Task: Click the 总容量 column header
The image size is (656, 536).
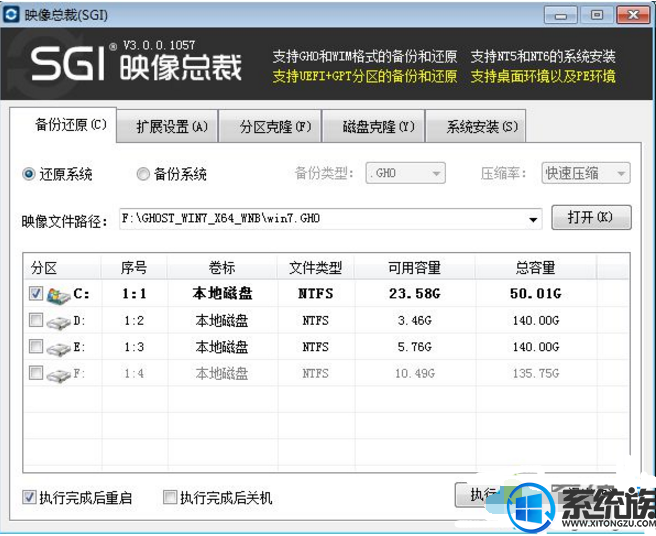Action: click(536, 267)
